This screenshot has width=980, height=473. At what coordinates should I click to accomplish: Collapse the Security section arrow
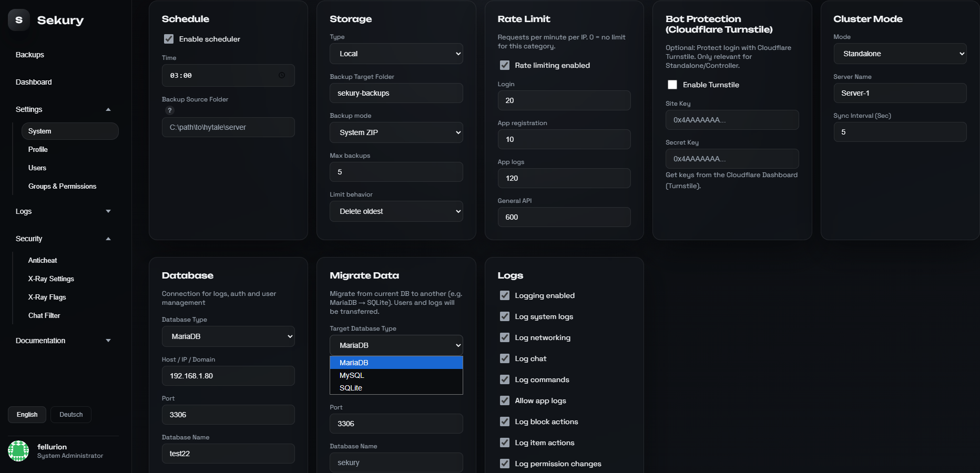(108, 239)
